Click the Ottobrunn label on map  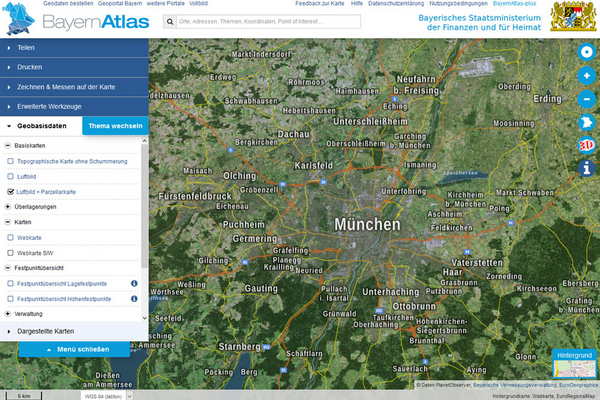click(414, 307)
